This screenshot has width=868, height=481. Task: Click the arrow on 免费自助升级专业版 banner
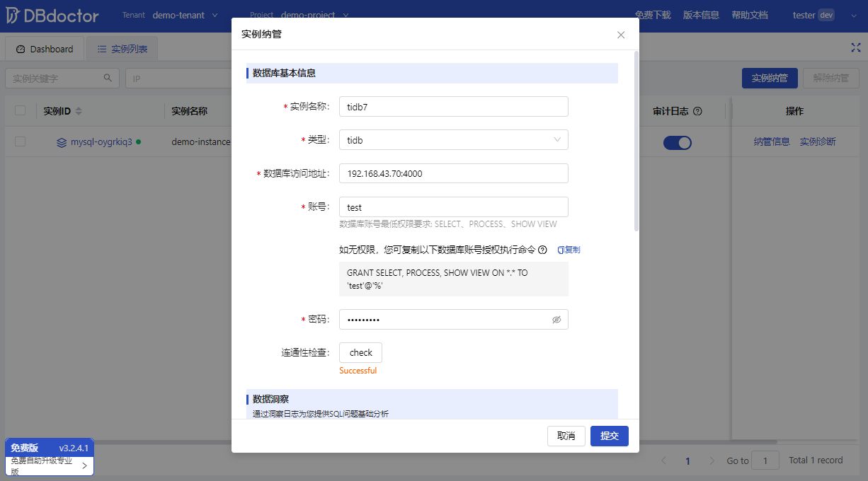click(84, 465)
